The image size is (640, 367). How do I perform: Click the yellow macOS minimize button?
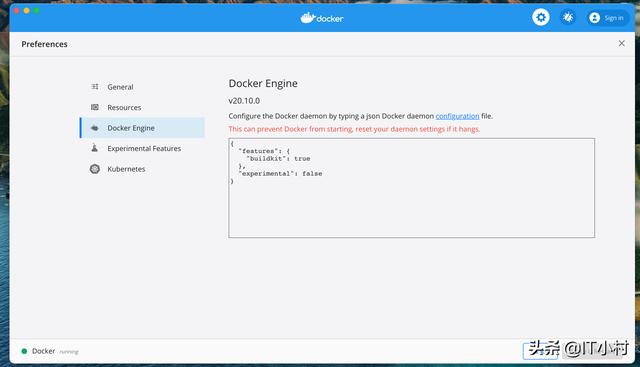27,11
